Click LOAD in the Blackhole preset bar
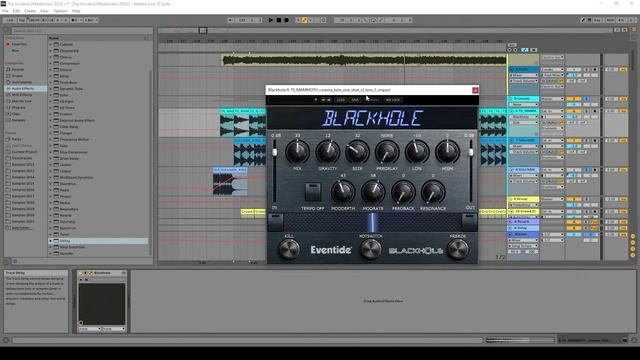Image resolution: width=640 pixels, height=360 pixels. (340, 100)
